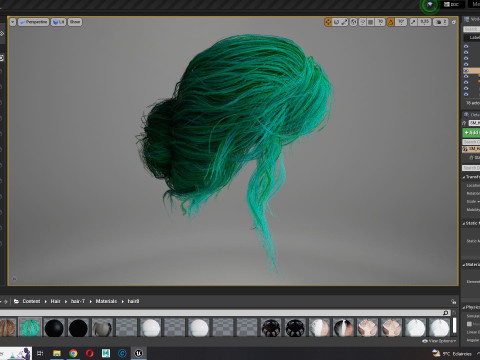Image resolution: width=480 pixels, height=360 pixels.
Task: Go to Content breadcrumb folder
Action: point(31,301)
